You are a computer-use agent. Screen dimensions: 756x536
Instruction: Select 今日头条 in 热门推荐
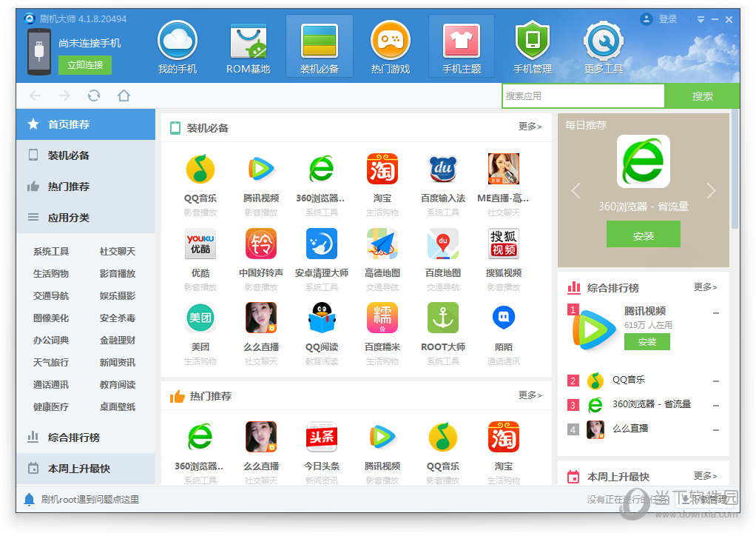322,437
